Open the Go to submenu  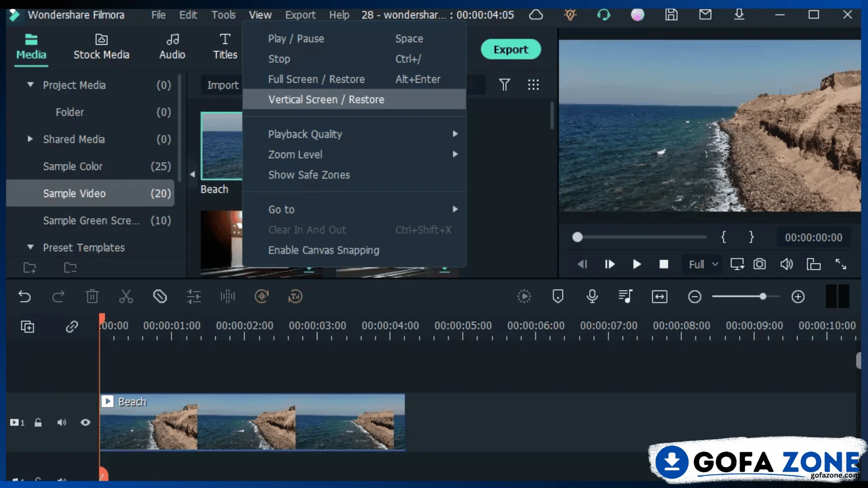tap(354, 210)
